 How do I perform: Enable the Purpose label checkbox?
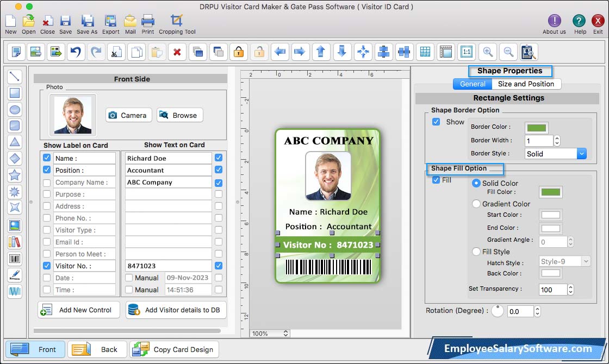pos(47,194)
